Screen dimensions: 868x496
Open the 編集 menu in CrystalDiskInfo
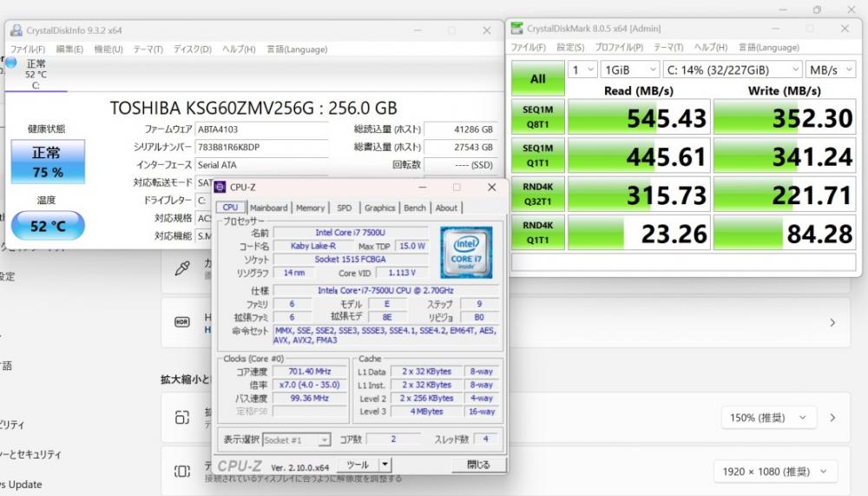click(x=69, y=50)
